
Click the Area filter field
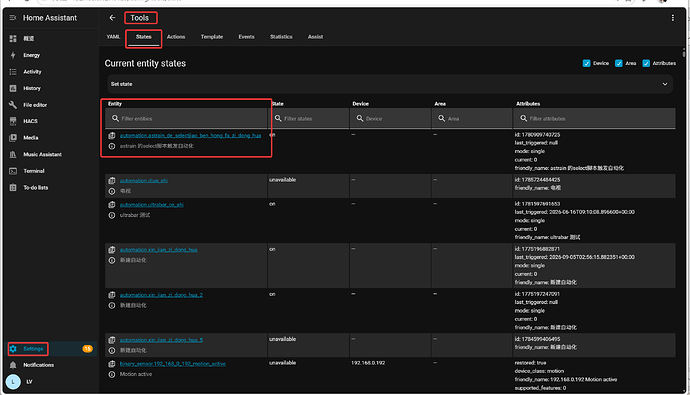click(472, 119)
